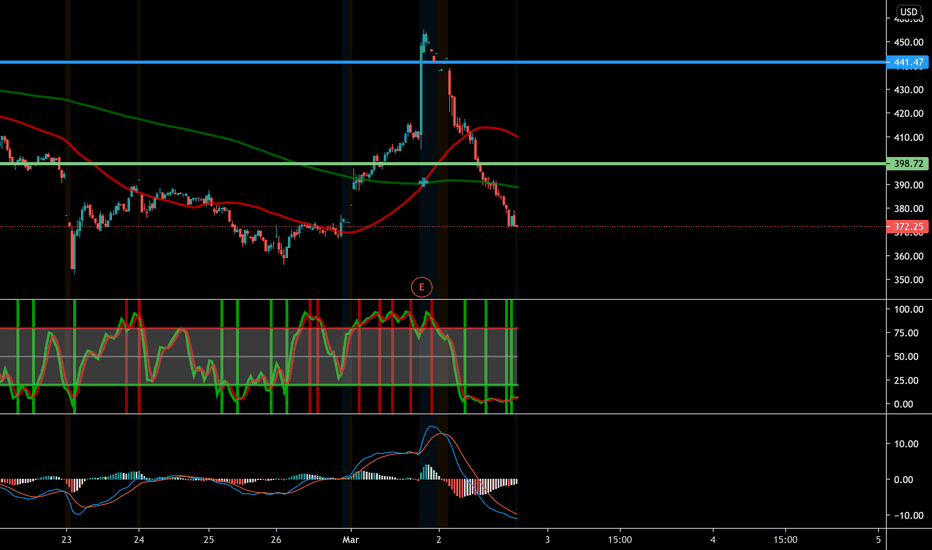The height and width of the screenshot is (550, 932).
Task: Click the 350.00 price axis label
Action: pyautogui.click(x=909, y=280)
